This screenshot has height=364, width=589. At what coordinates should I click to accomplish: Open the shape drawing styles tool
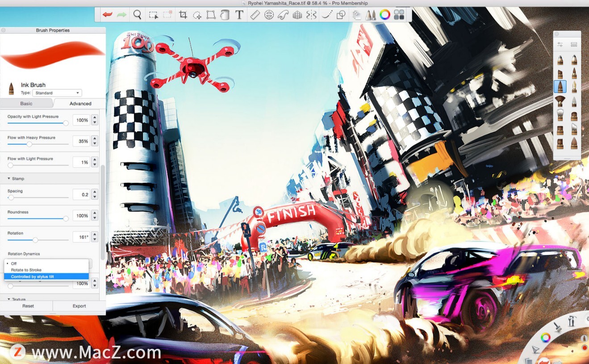pos(341,15)
